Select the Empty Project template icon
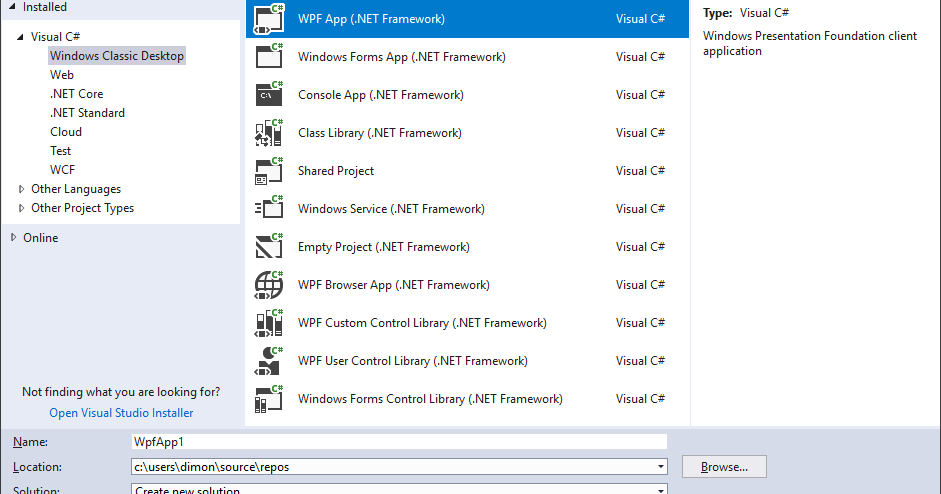Screen dimensions: 941x494 269,247
